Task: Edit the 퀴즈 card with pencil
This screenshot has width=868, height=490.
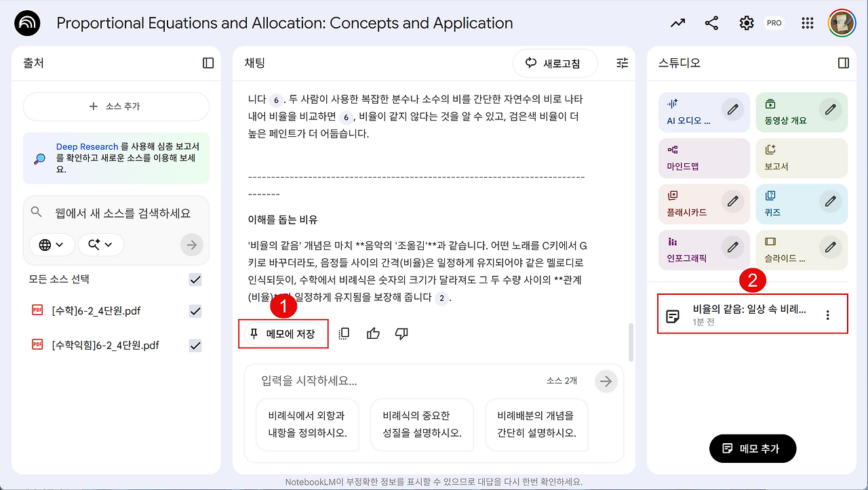Action: point(830,201)
